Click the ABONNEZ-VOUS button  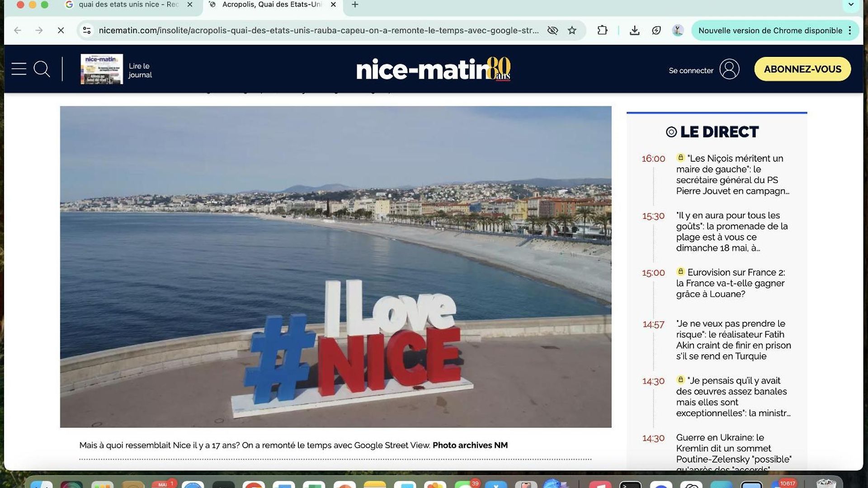802,69
